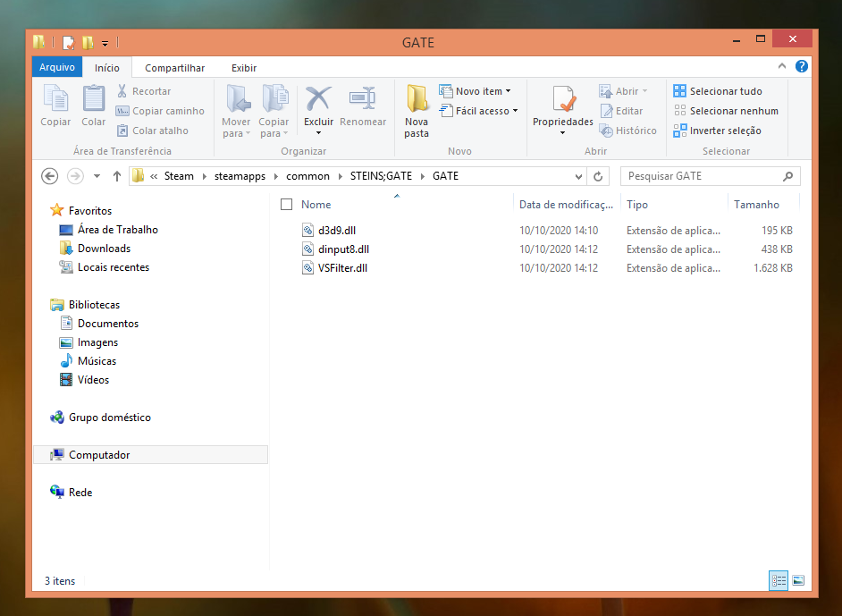
Task: Click Editar in the ribbon
Action: point(621,111)
